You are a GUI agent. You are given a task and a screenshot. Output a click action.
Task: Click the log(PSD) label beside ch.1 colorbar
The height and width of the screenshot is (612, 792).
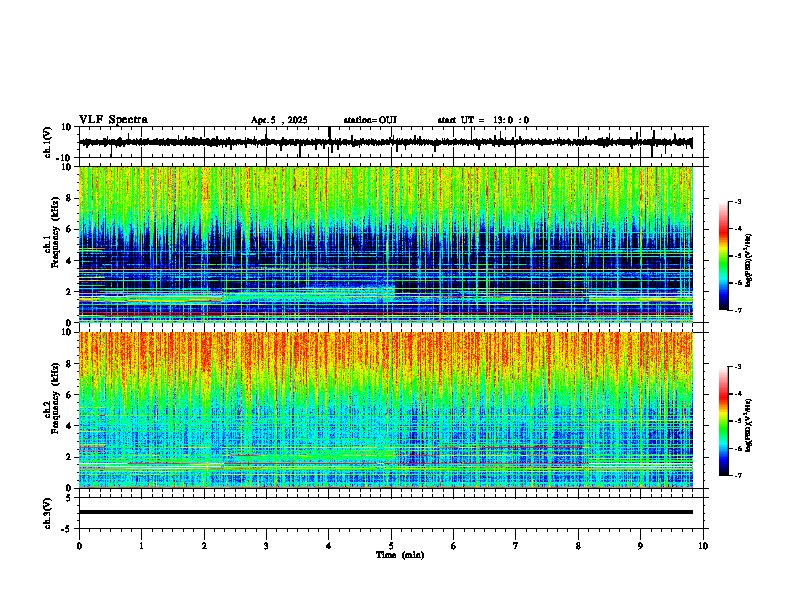pyautogui.click(x=749, y=260)
